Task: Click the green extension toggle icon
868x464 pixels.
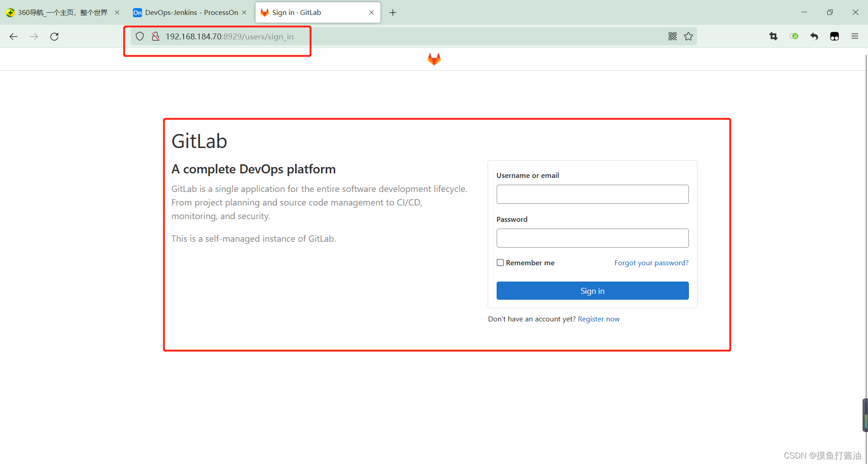Action: pos(794,36)
